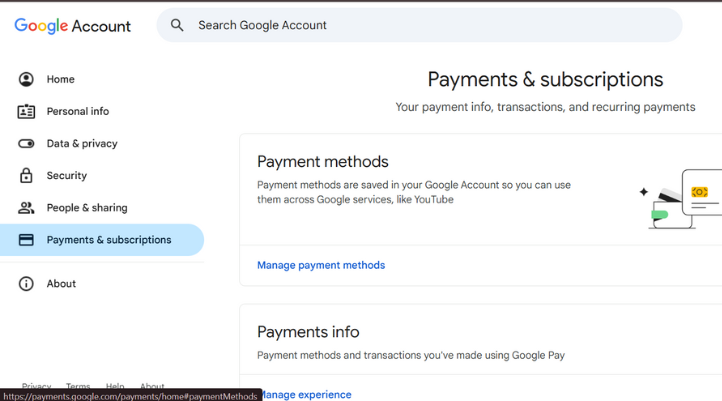Open the Help link in the footer
The height and width of the screenshot is (401, 722).
click(x=115, y=386)
